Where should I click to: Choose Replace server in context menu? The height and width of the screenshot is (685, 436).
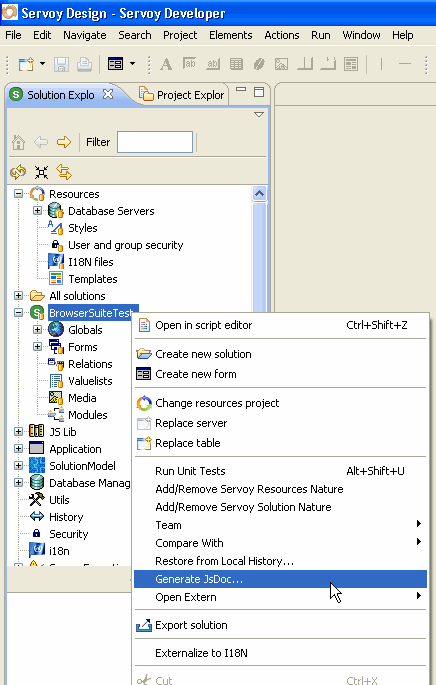point(280,423)
